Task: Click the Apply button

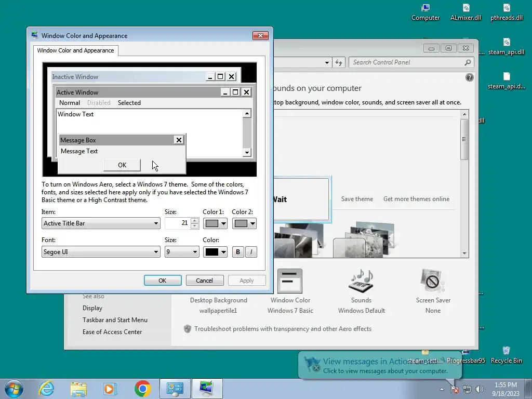Action: [247, 281]
